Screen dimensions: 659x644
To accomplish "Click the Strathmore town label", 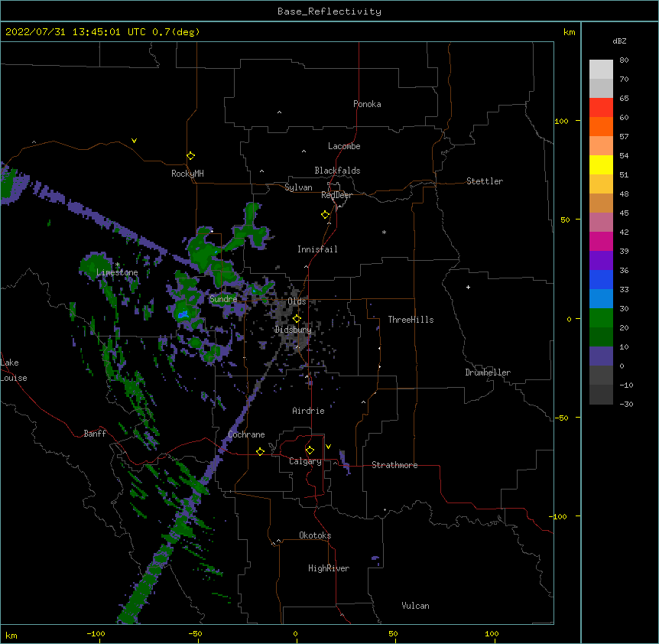I will pos(394,465).
